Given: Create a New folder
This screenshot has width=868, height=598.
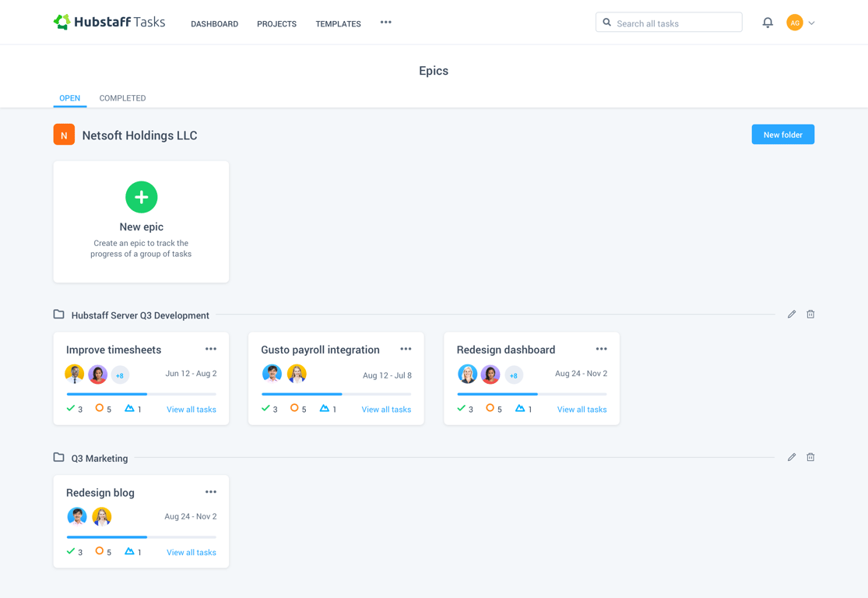Looking at the screenshot, I should coord(782,135).
